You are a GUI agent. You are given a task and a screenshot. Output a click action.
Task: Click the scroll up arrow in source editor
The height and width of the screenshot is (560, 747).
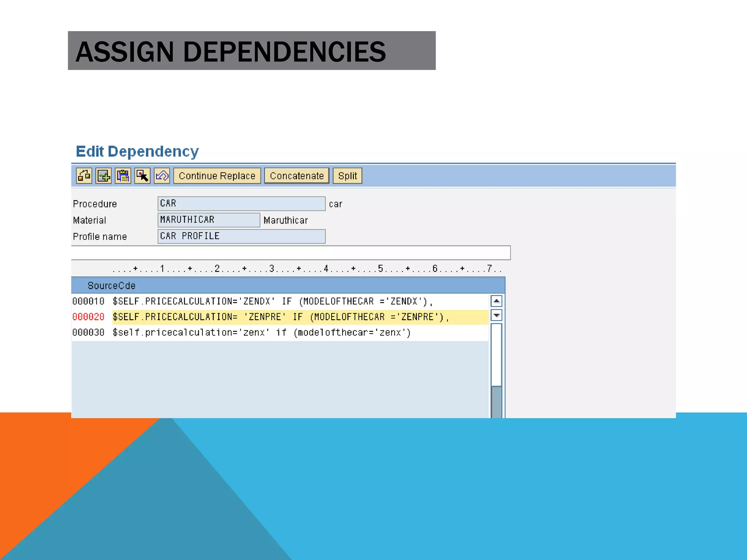click(x=496, y=301)
